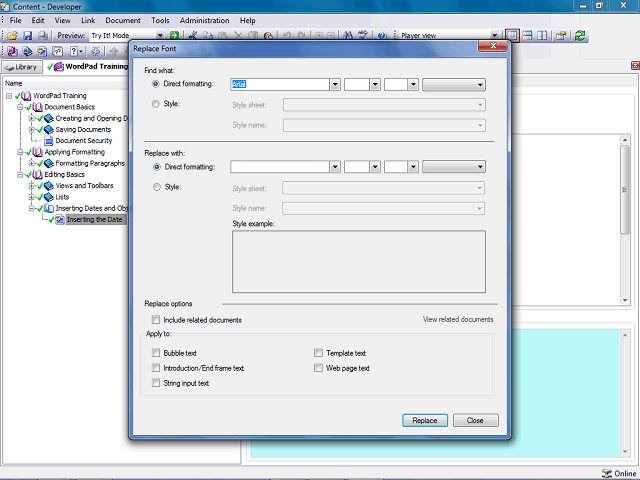Open the File menu
This screenshot has height=480, width=640.
click(16, 20)
